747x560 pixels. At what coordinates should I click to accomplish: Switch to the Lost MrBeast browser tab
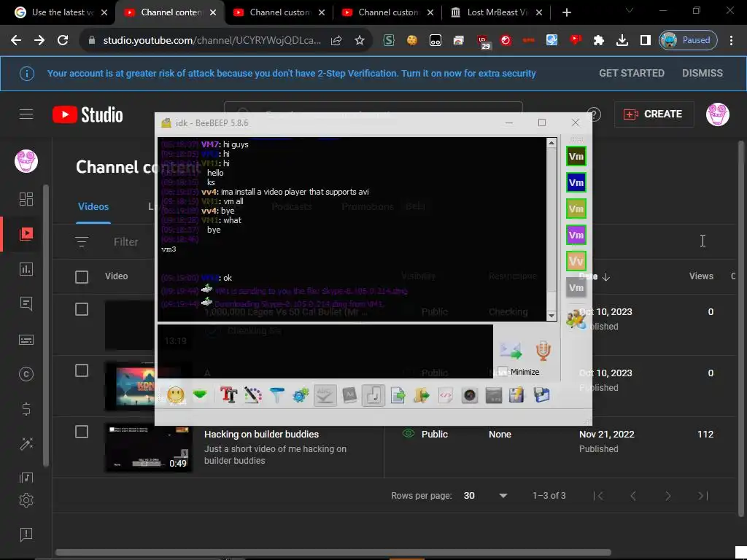(496, 12)
